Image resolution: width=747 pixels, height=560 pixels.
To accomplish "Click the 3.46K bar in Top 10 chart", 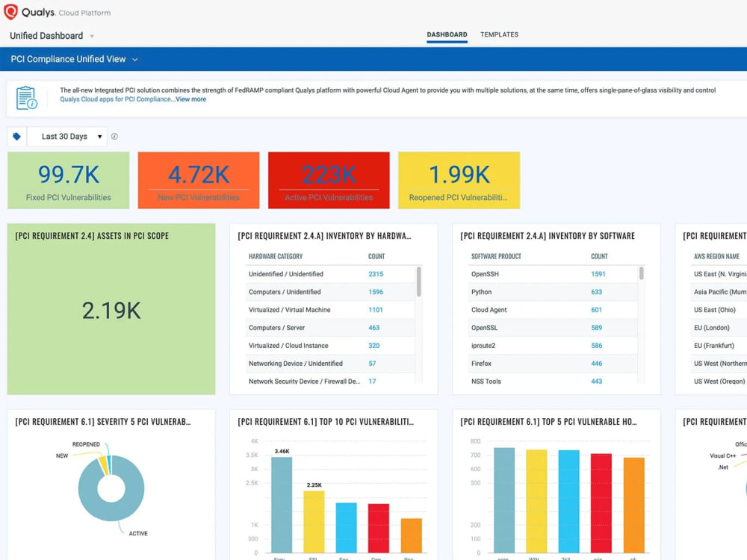I will click(x=282, y=505).
